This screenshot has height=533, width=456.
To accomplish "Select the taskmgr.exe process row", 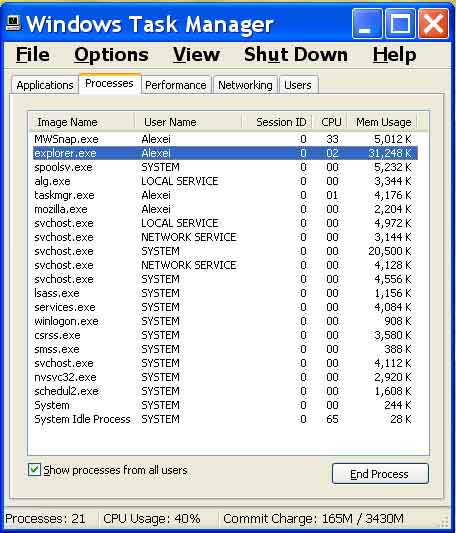I will [x=225, y=195].
